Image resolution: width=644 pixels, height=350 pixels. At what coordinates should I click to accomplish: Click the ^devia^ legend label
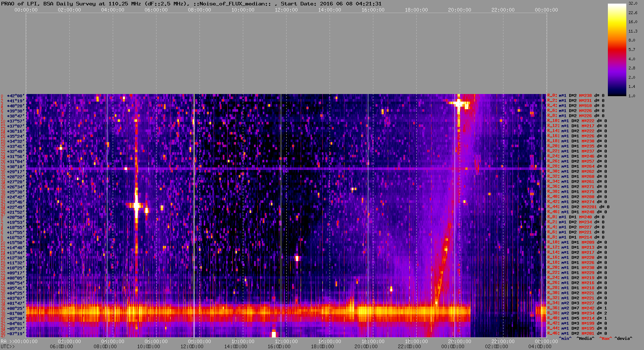pos(623,338)
